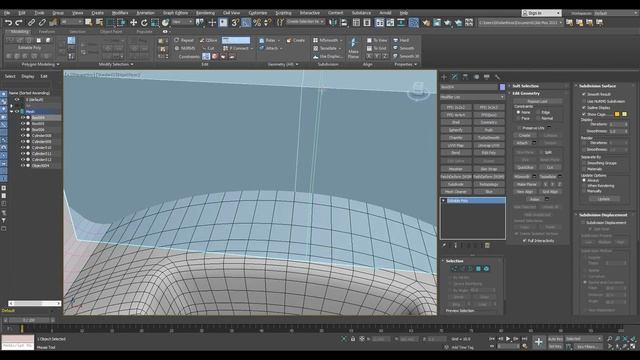Enable the Subdivision Displacement checkbox
This screenshot has height=360, width=640.
tap(582, 222)
